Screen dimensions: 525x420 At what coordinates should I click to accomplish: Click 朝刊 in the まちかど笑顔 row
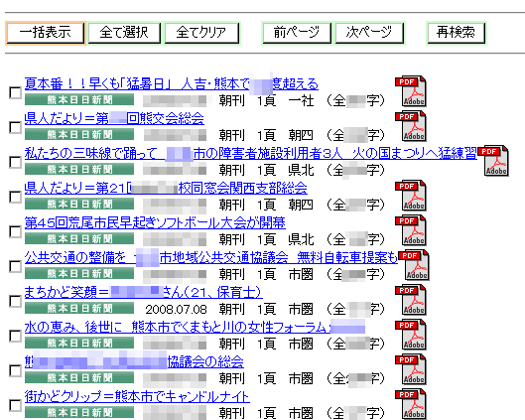(x=232, y=309)
